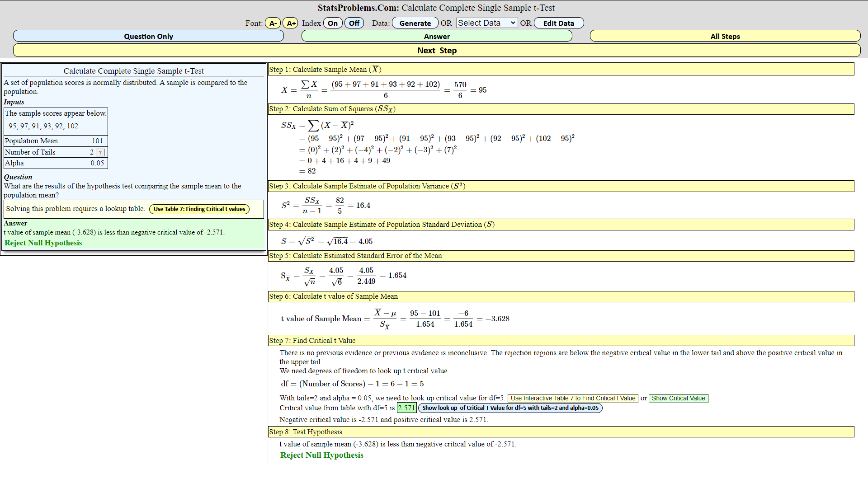Click the t value result −3.628 in Step 6
Viewport: 868px width, 488px height.
pos(498,319)
